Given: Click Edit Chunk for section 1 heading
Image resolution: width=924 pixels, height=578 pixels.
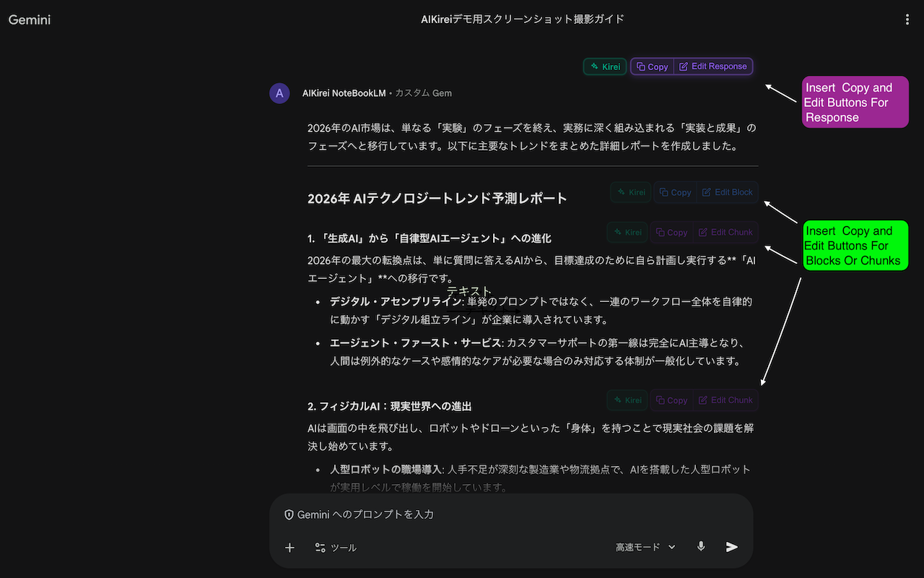Looking at the screenshot, I should (725, 232).
